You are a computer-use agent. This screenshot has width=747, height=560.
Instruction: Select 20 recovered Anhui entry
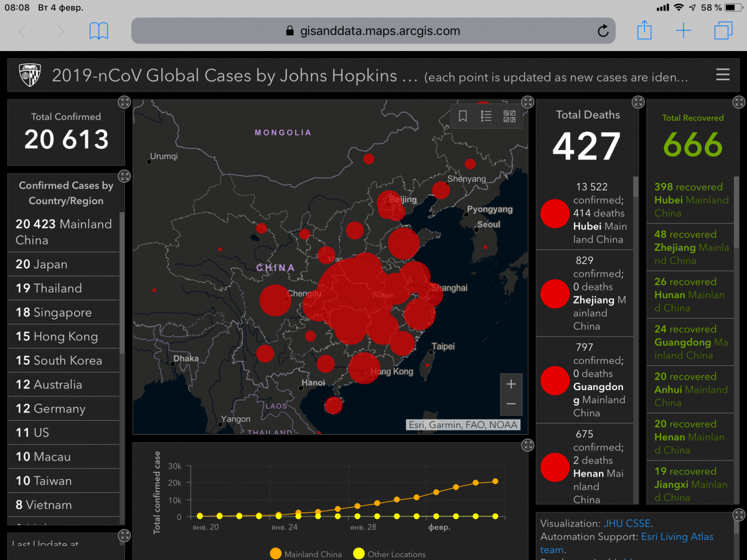tap(690, 389)
